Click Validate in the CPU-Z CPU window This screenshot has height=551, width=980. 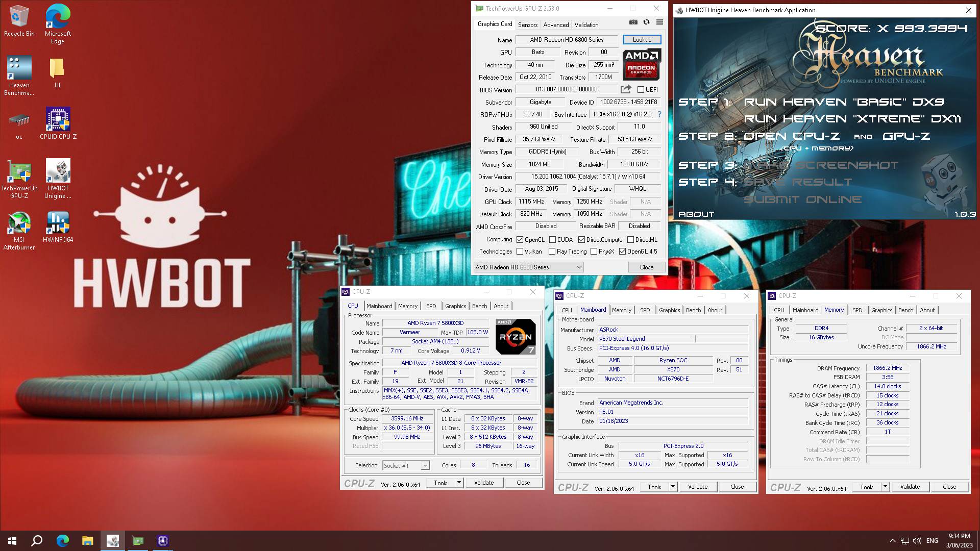(x=484, y=483)
